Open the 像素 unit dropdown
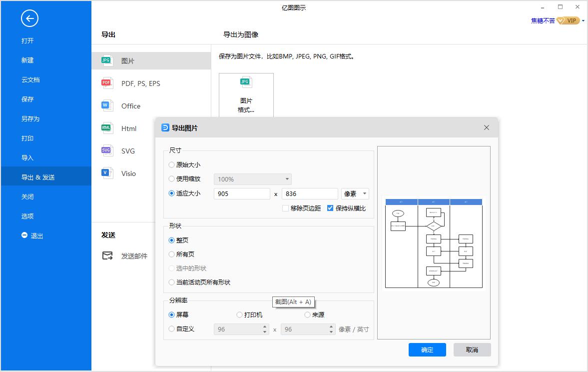Viewport: 588px width, 372px height. [x=355, y=193]
